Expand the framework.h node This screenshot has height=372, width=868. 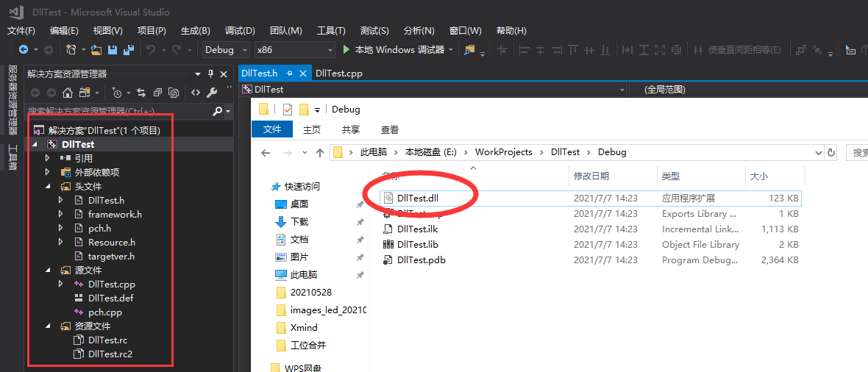[61, 214]
